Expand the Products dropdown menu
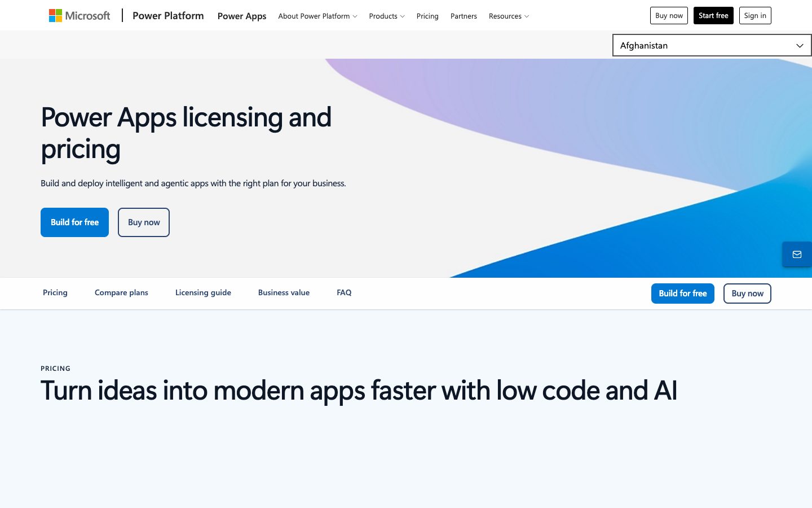Image resolution: width=812 pixels, height=508 pixels. point(387,16)
